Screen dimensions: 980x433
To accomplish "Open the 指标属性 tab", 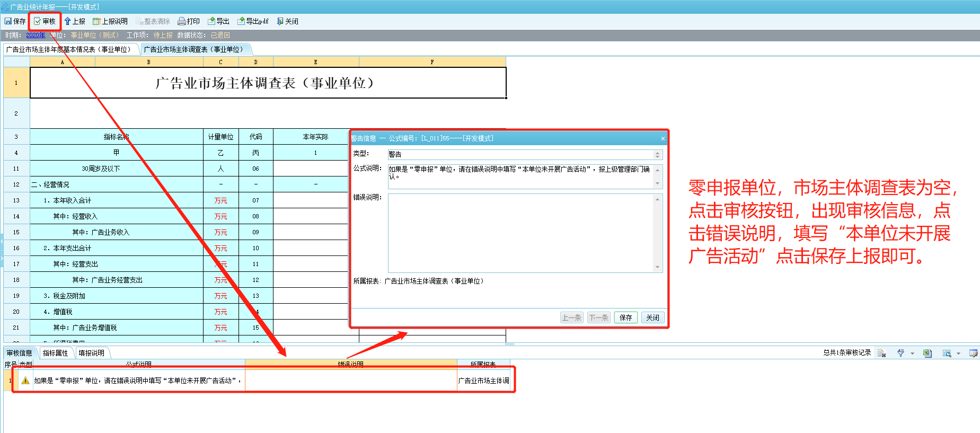I will coord(55,353).
